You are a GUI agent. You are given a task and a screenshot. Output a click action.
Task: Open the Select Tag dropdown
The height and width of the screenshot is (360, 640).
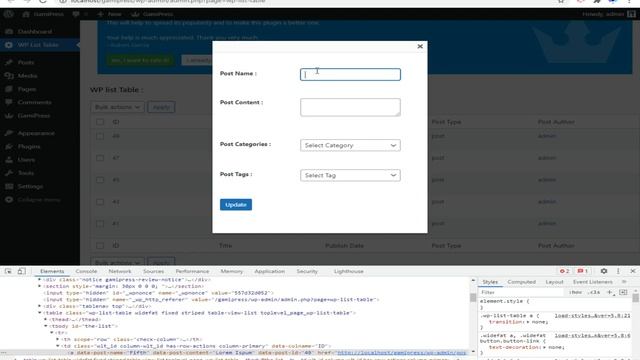(x=350, y=175)
